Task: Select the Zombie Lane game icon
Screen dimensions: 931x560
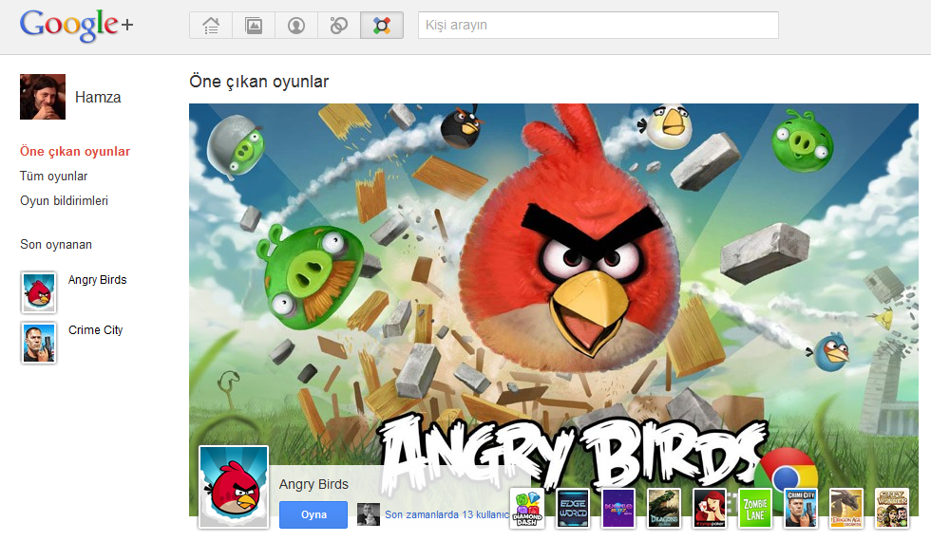Action: [755, 509]
